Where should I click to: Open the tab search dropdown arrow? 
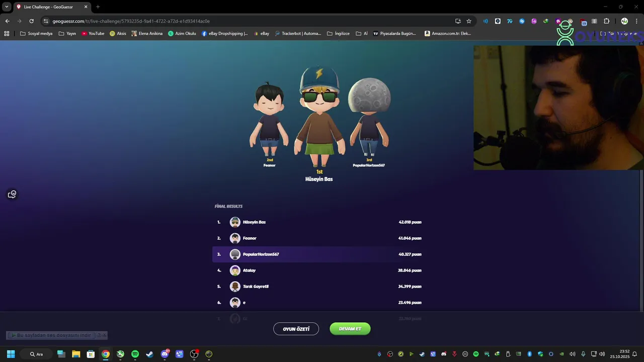[x=7, y=7]
